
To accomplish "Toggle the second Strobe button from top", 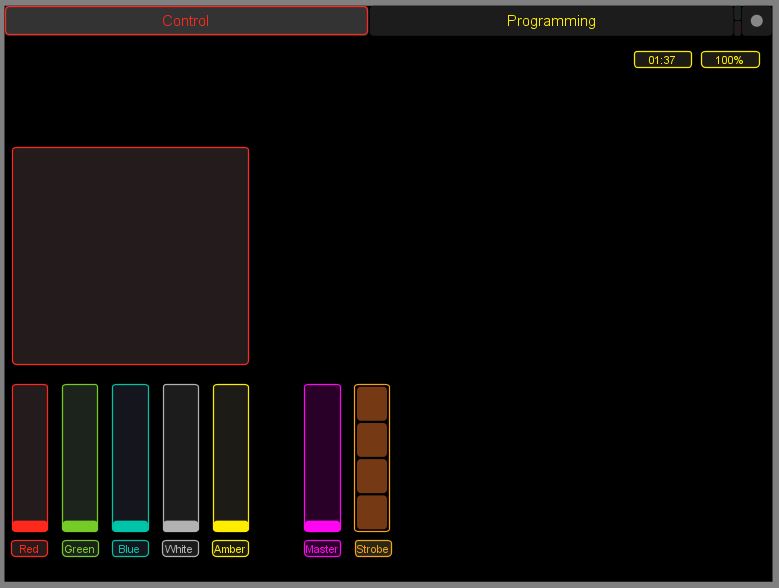I will [372, 440].
